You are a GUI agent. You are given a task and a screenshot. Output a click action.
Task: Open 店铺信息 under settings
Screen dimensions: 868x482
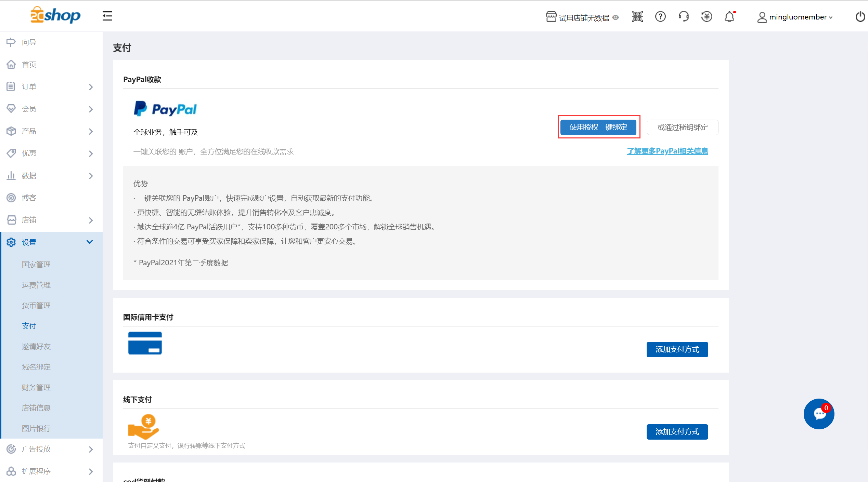coord(36,408)
